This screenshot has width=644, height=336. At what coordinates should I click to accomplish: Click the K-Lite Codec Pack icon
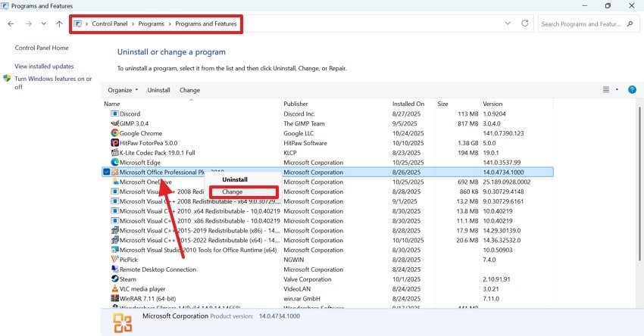pyautogui.click(x=114, y=153)
